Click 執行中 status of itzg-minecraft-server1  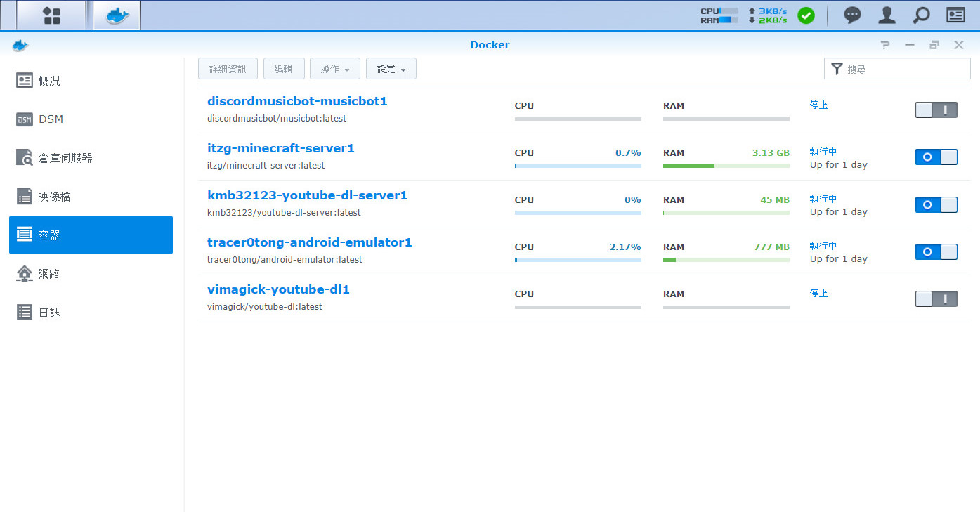click(823, 152)
